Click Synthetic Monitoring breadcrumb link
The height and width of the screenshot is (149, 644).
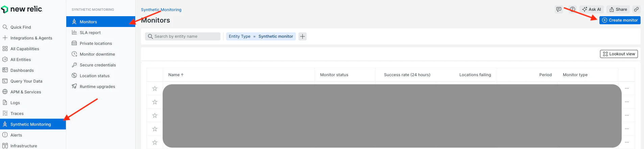click(161, 10)
